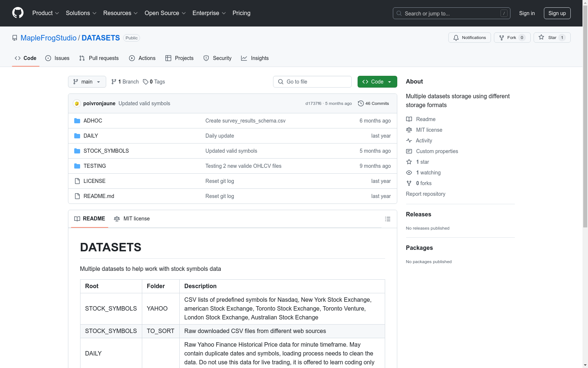Focus the Search or jump to field
This screenshot has width=588, height=368.
coord(451,13)
